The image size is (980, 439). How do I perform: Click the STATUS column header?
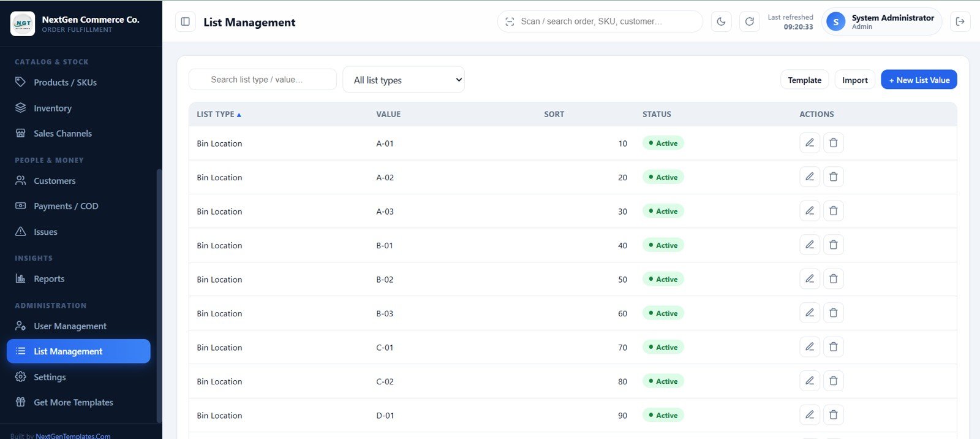pos(657,114)
